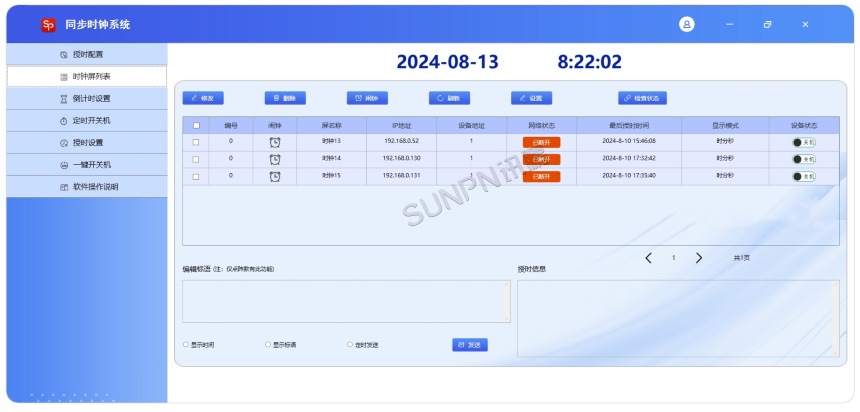Click the alarm clock icon for 时钟13
The image size is (860, 412).
[x=275, y=142]
